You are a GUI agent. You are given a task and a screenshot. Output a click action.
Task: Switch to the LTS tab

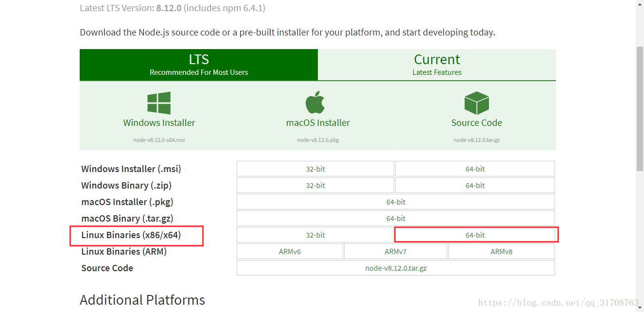click(x=199, y=65)
